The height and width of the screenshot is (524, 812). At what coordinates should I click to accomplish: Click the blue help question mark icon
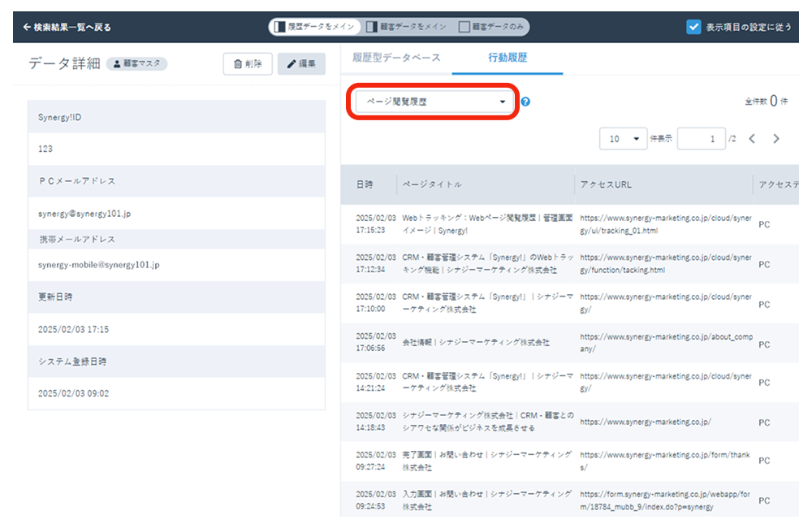click(x=526, y=102)
